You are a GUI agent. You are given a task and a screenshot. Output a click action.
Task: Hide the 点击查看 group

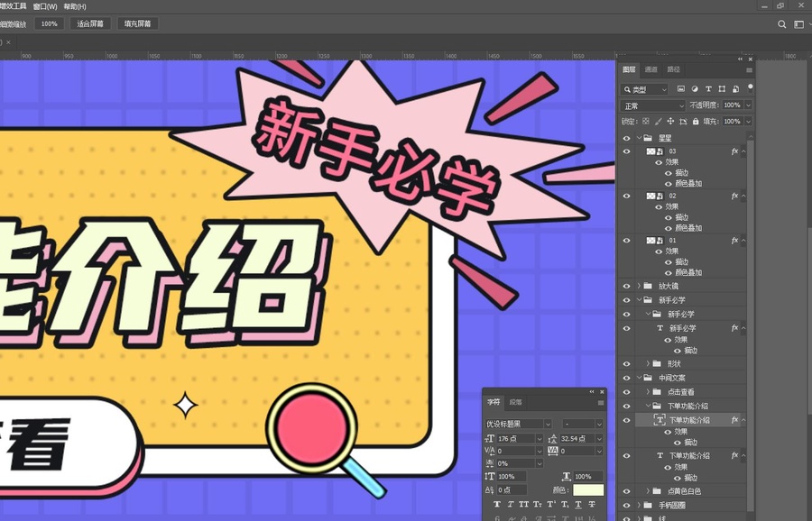click(x=627, y=392)
